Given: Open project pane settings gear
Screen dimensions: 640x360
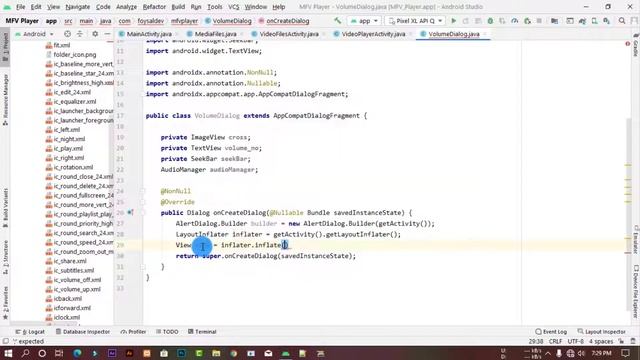Looking at the screenshot, I should pyautogui.click(x=95, y=34).
